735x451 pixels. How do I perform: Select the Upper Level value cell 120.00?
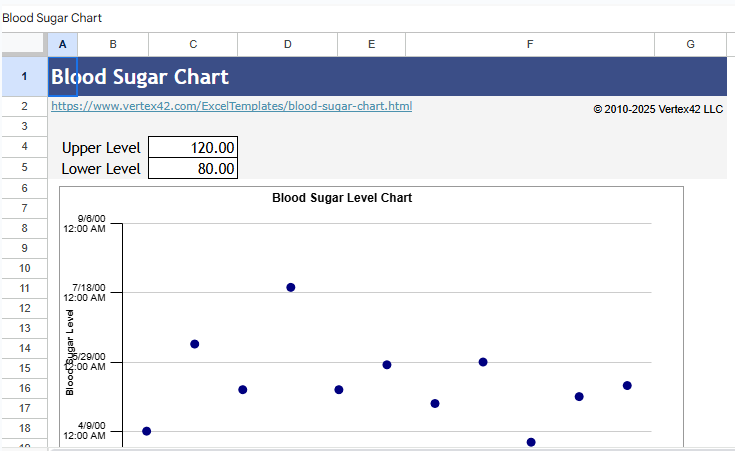pos(193,148)
